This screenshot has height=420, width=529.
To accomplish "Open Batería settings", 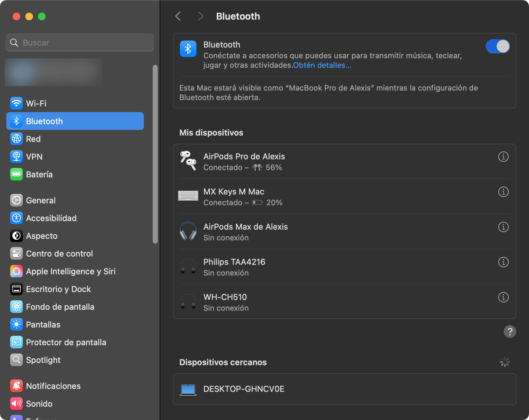I will click(x=16, y=174).
